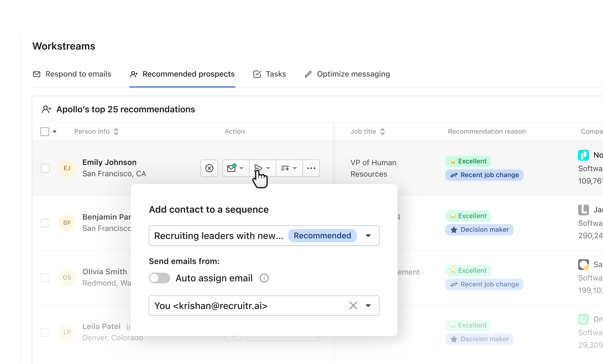Click Leila Patel's LP avatar

coord(67,332)
